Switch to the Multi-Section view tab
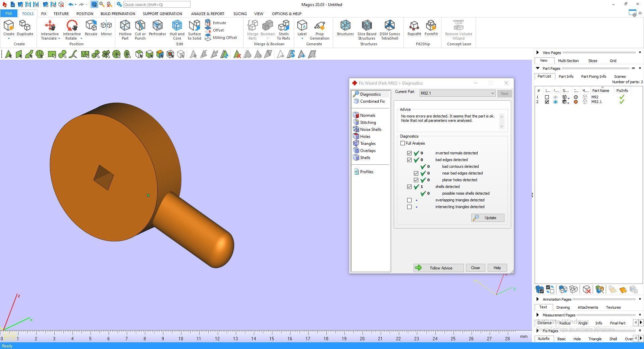This screenshot has height=349, width=644. (568, 61)
